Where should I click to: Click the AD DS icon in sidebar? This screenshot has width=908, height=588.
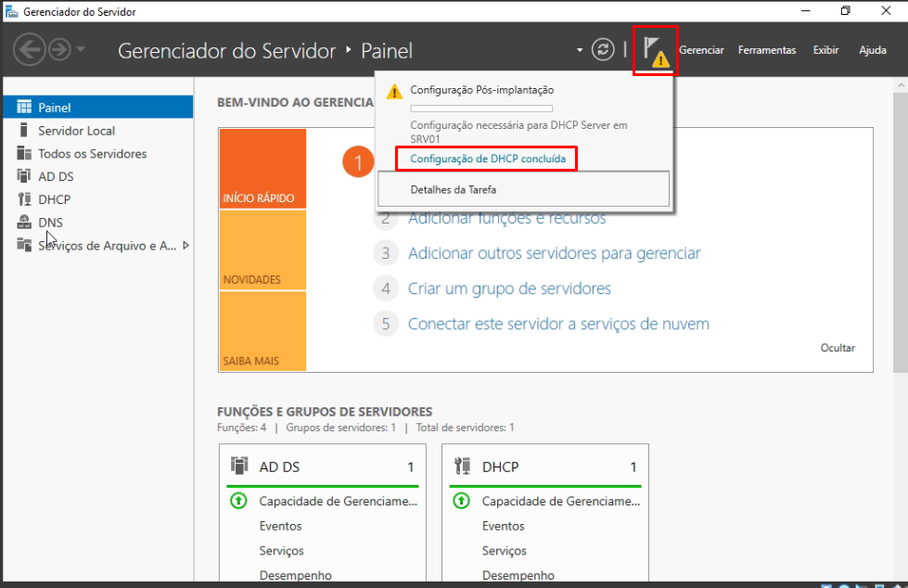(x=24, y=176)
